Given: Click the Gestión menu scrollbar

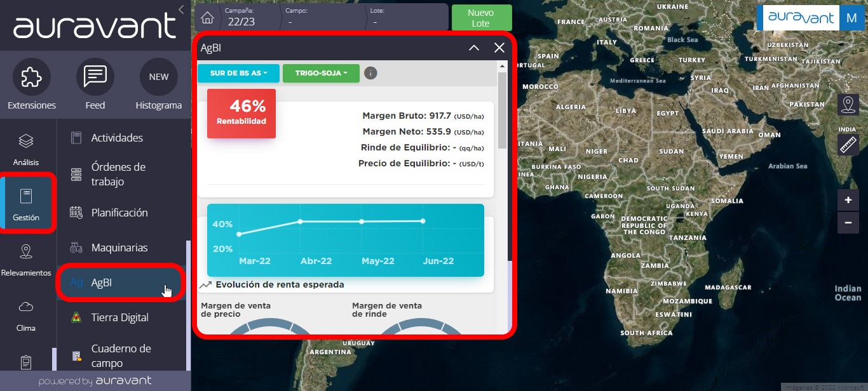Looking at the screenshot, I should 188,305.
